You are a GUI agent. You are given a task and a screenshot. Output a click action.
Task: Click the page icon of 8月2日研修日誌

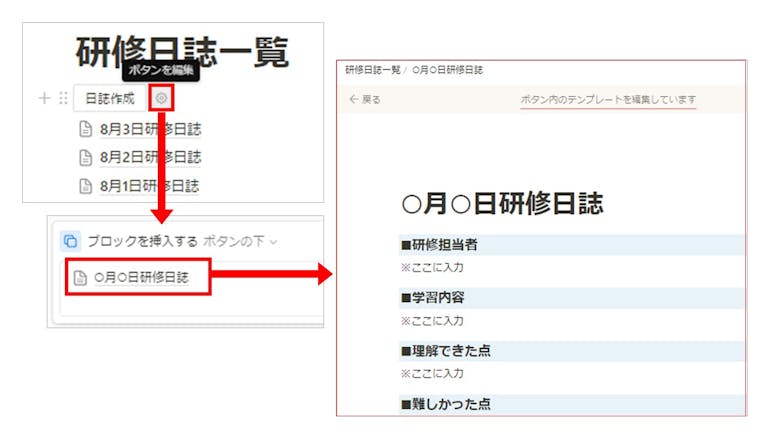pos(86,158)
